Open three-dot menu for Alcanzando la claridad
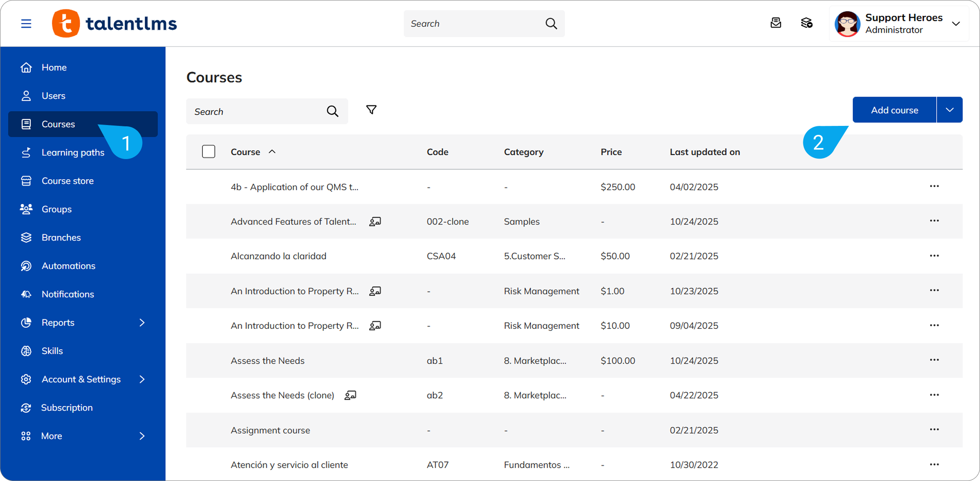980x481 pixels. 934,256
